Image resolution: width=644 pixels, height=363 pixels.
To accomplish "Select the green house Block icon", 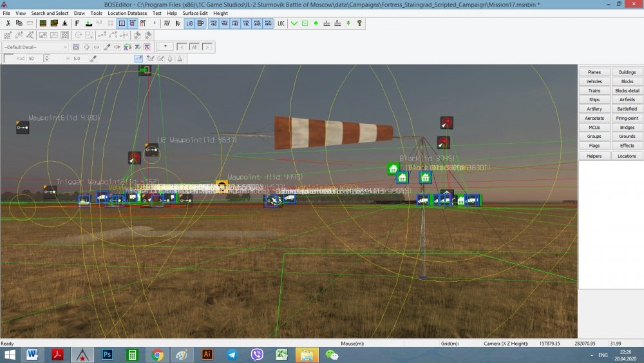I will click(x=393, y=169).
